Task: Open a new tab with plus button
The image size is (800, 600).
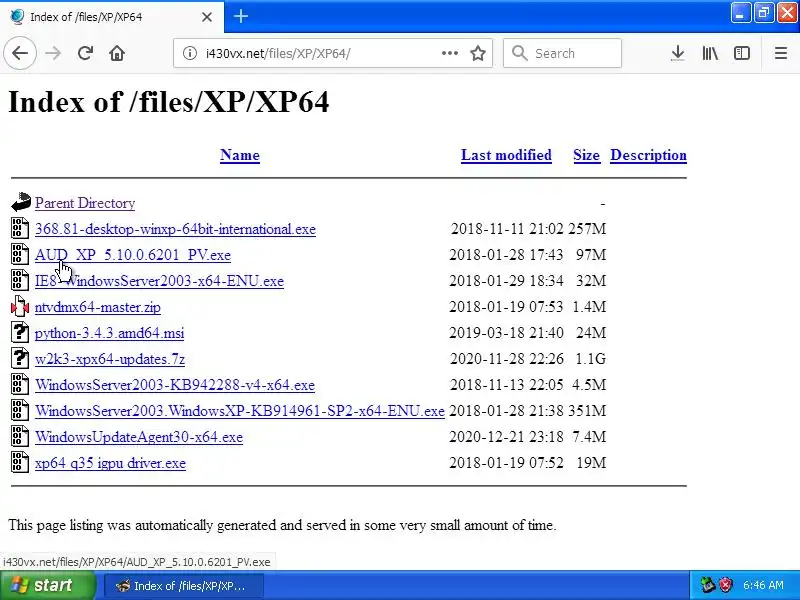Action: click(x=241, y=16)
